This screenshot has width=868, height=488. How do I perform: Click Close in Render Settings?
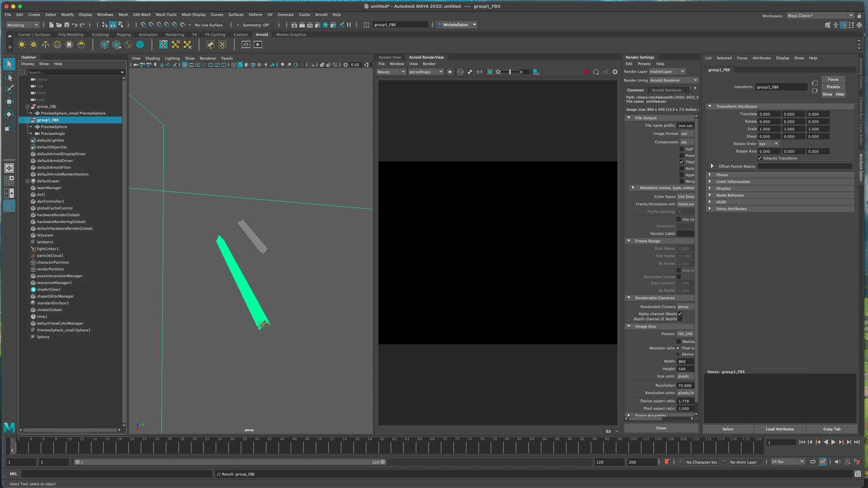[661, 428]
